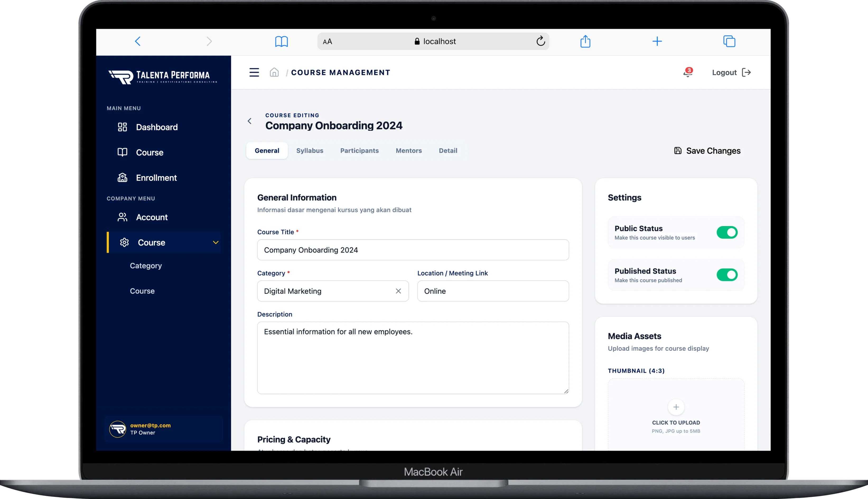Reload the localhost page
868x499 pixels.
tap(540, 41)
